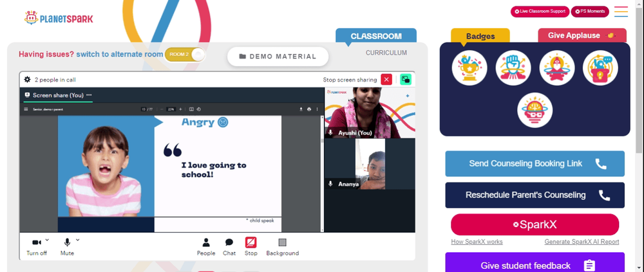The width and height of the screenshot is (644, 272).
Task: Rotate the PDF document
Action: [198, 109]
